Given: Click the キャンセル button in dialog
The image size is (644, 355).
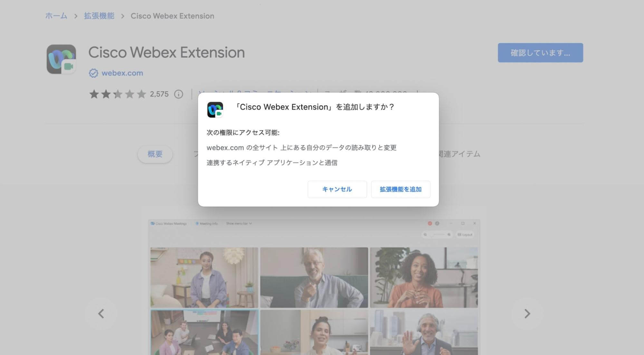Looking at the screenshot, I should click(337, 189).
